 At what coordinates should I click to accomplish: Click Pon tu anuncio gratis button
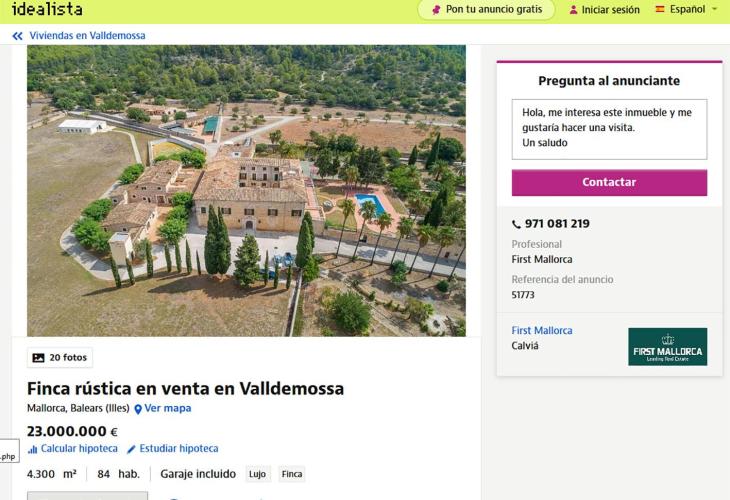click(487, 9)
